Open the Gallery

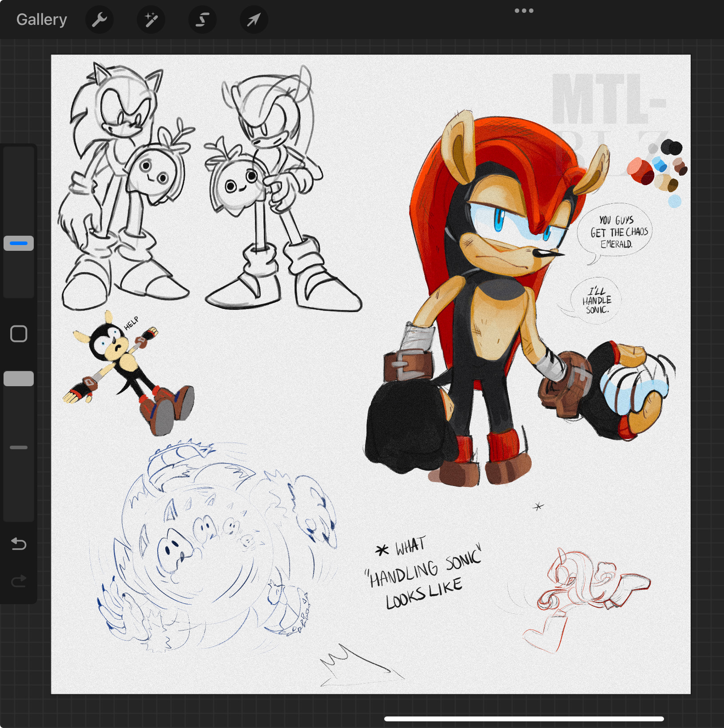pos(42,20)
